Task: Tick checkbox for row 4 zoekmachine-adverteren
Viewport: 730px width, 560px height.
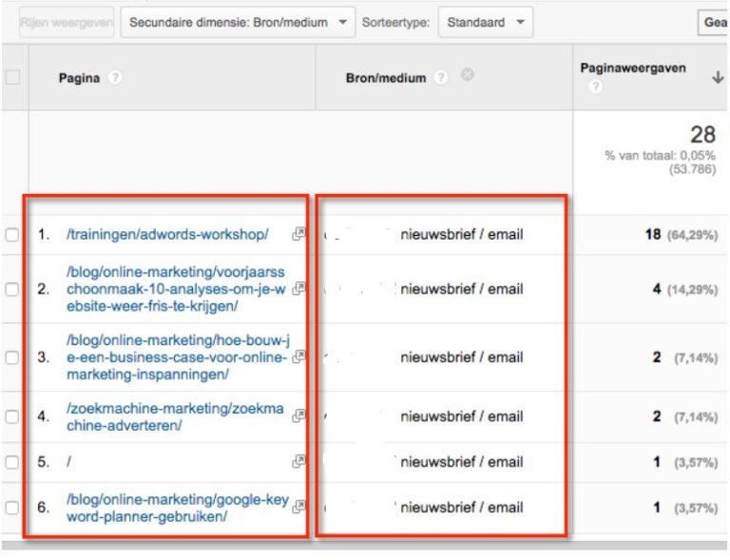Action: [12, 416]
